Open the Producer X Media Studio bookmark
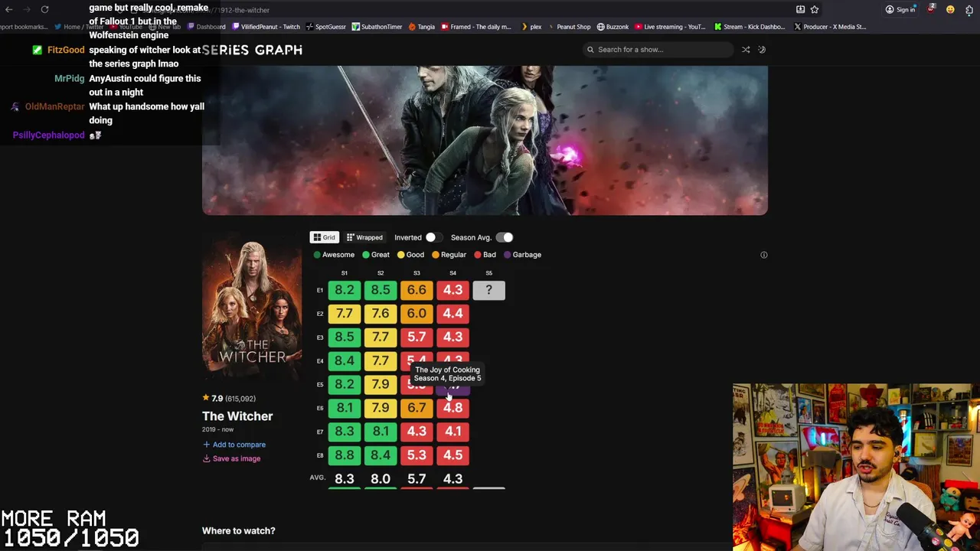The height and width of the screenshot is (551, 980). (x=830, y=27)
